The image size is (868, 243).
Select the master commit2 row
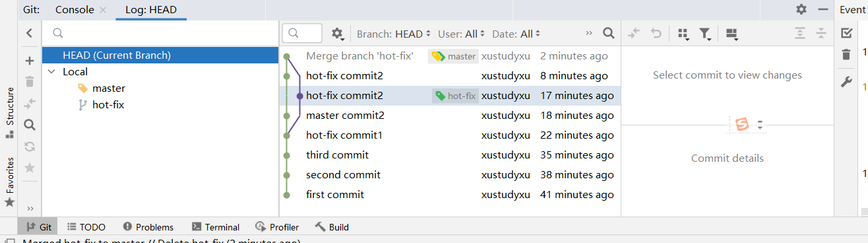click(x=450, y=116)
